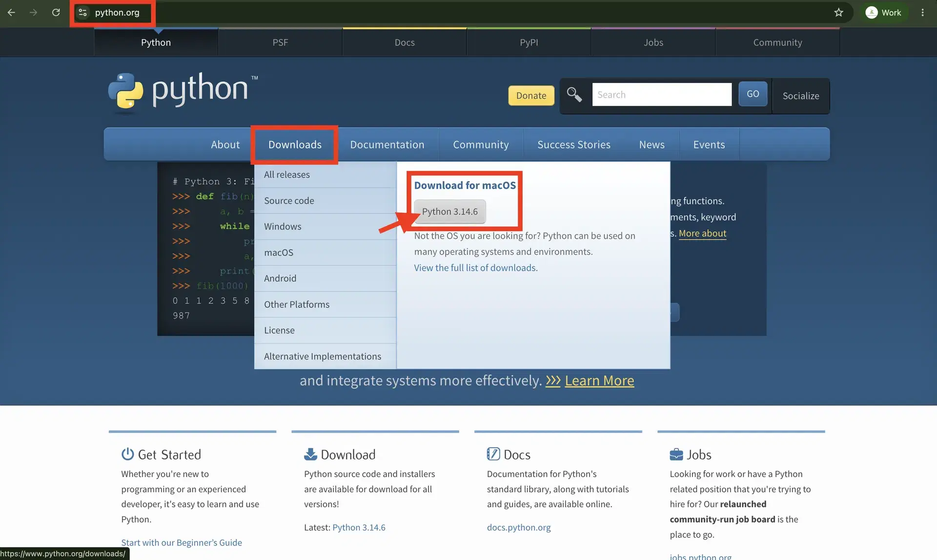
Task: Click the magnifying glass search icon
Action: 574,95
